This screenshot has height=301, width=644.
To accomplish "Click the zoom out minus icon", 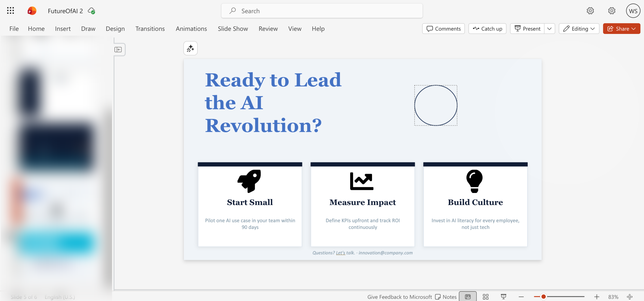I will pyautogui.click(x=521, y=297).
